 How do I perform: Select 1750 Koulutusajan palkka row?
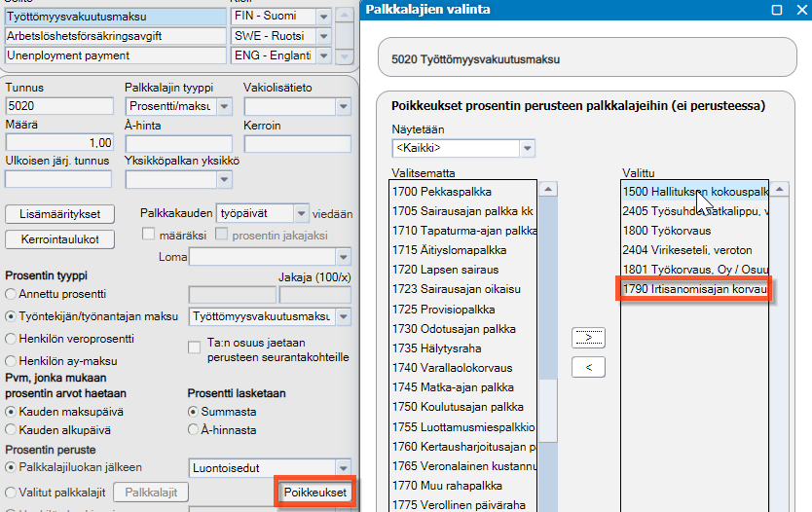tap(463, 407)
